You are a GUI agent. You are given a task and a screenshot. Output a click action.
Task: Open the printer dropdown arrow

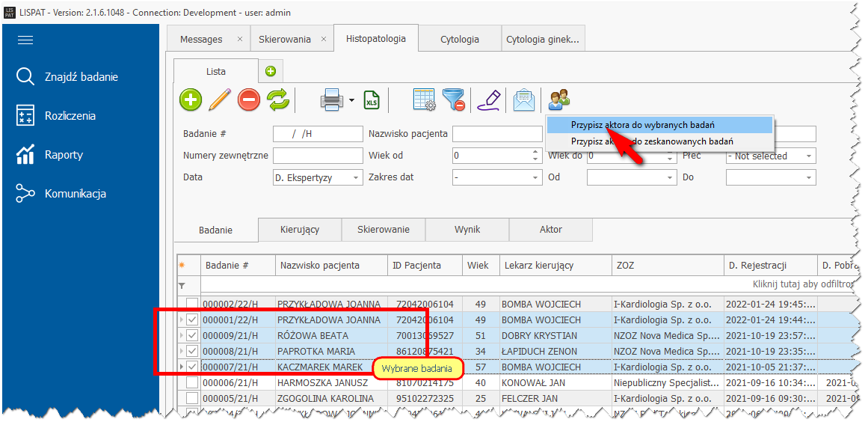[x=351, y=100]
